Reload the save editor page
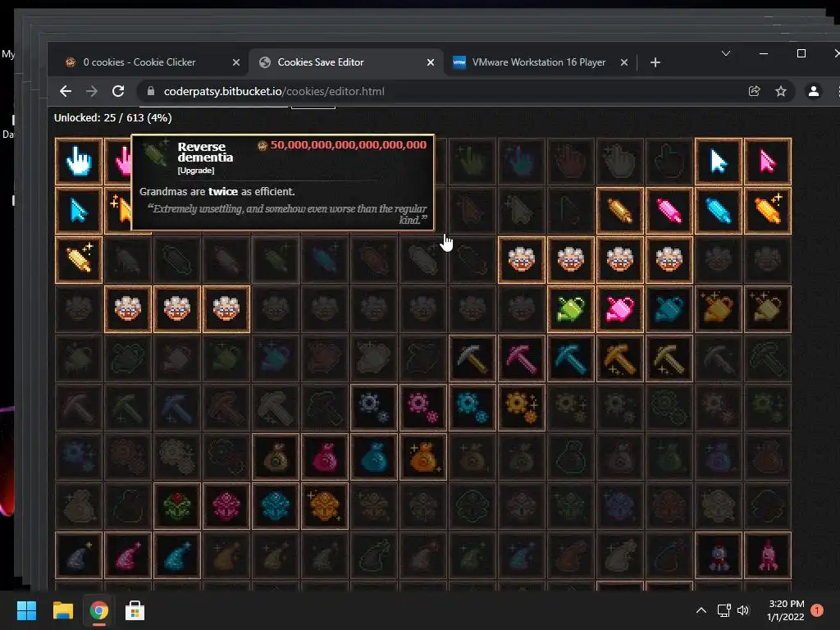This screenshot has height=630, width=840. (118, 92)
